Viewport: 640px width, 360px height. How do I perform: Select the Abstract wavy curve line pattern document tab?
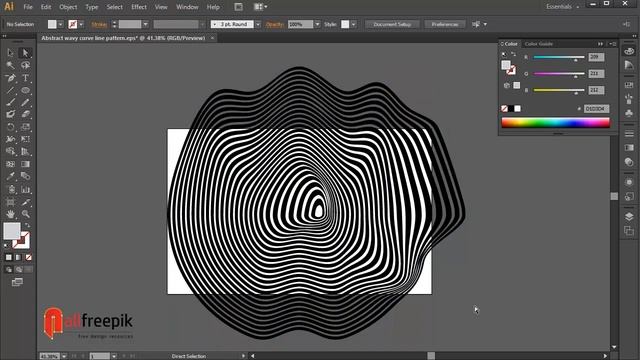click(123, 38)
